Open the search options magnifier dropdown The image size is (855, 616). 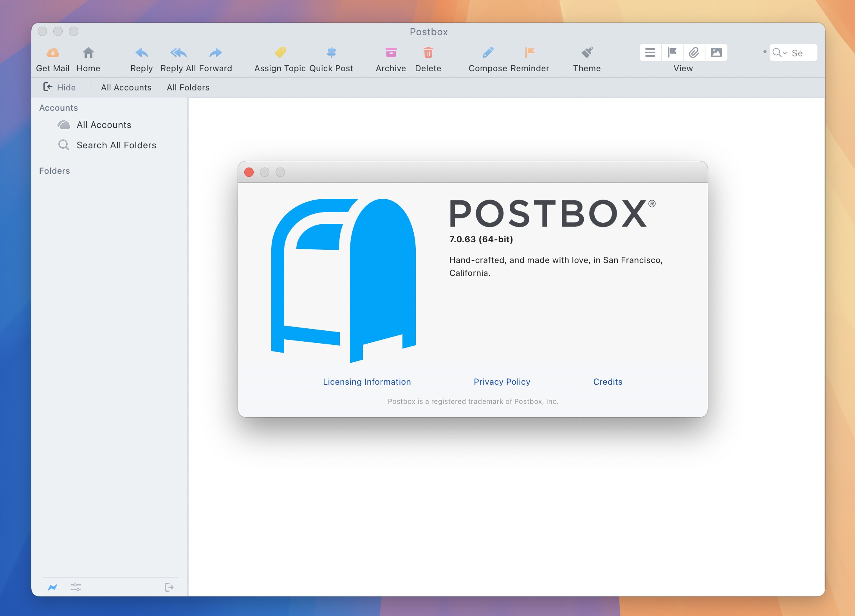780,53
